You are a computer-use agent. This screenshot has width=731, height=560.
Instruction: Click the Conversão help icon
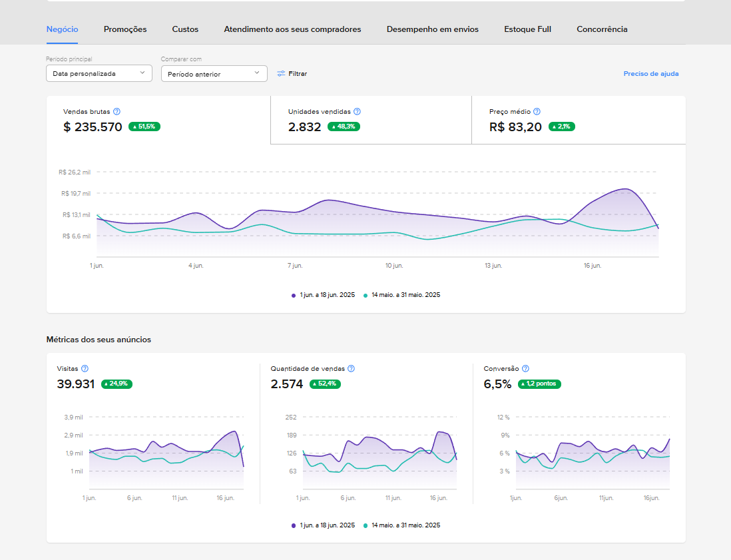point(525,368)
